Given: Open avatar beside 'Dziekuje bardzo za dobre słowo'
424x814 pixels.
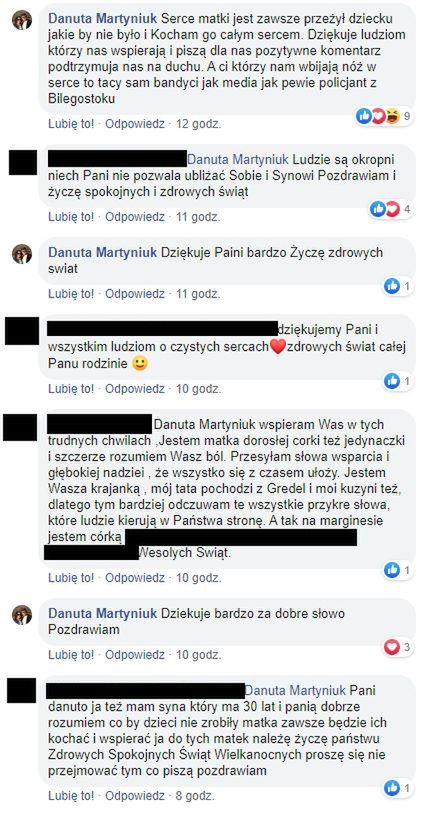Looking at the screenshot, I should tap(22, 615).
